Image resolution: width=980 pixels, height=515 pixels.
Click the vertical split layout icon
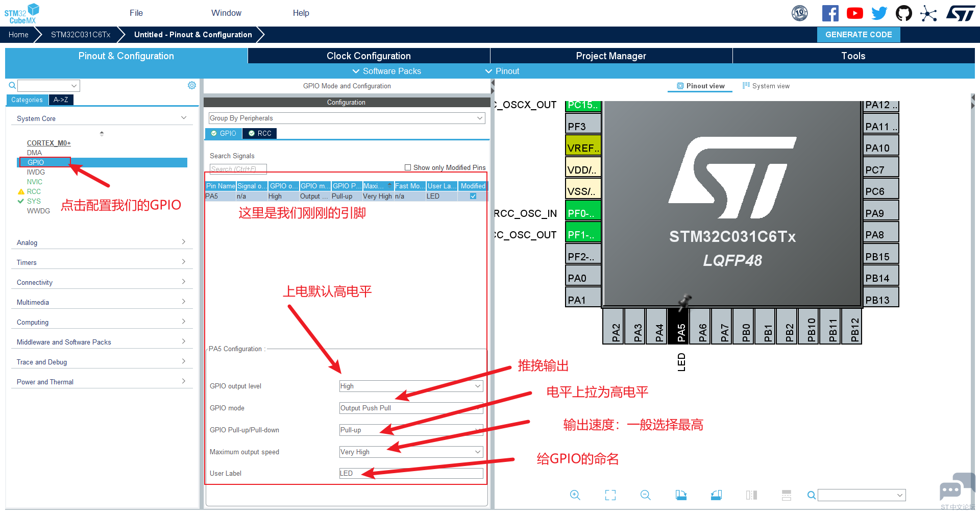(x=787, y=495)
